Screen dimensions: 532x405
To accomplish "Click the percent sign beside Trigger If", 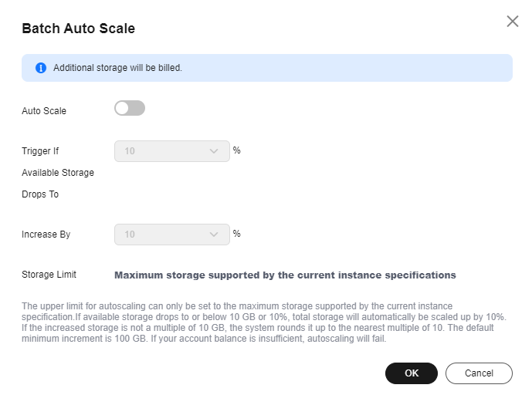I will point(237,150).
